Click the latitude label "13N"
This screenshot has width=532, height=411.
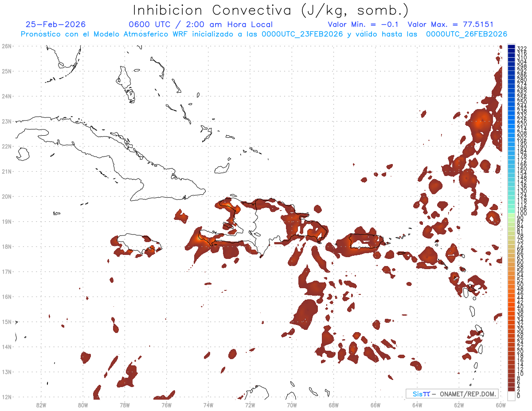(7, 372)
